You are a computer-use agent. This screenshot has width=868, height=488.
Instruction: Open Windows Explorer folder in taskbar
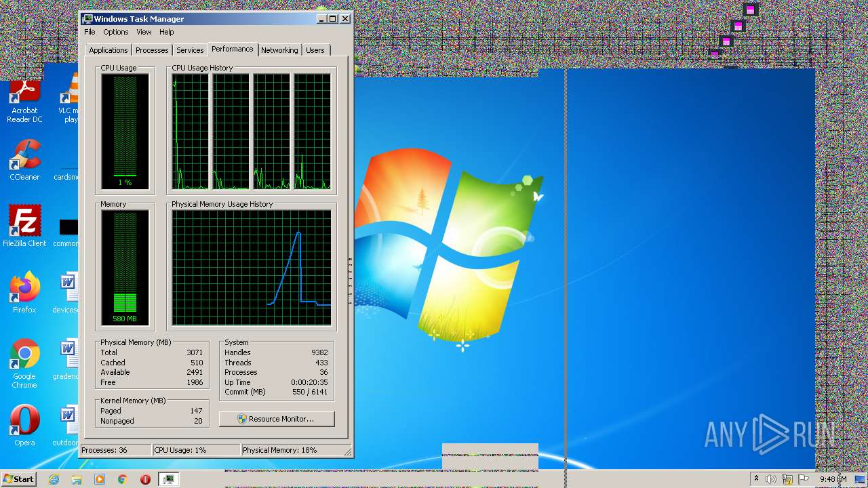(77, 479)
